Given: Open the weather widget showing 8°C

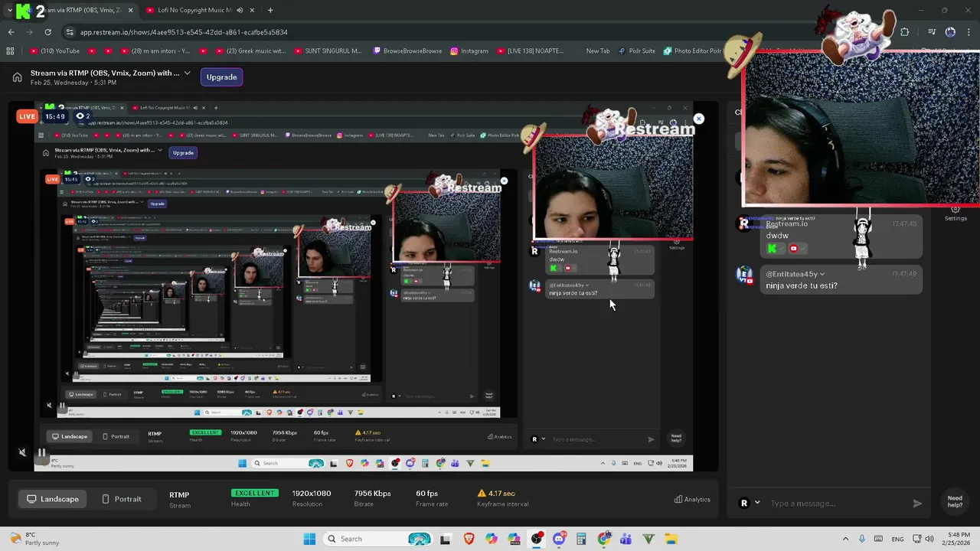Looking at the screenshot, I should pyautogui.click(x=34, y=539).
